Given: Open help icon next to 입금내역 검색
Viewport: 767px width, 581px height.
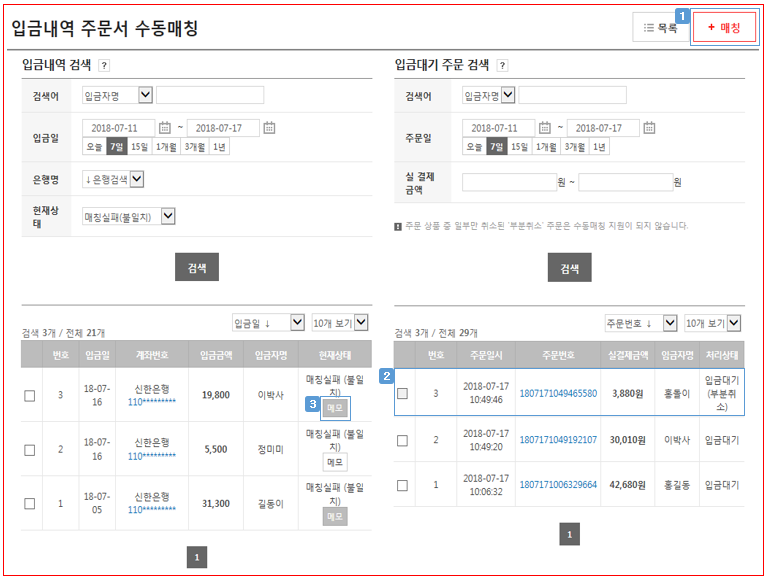Looking at the screenshot, I should [x=104, y=65].
